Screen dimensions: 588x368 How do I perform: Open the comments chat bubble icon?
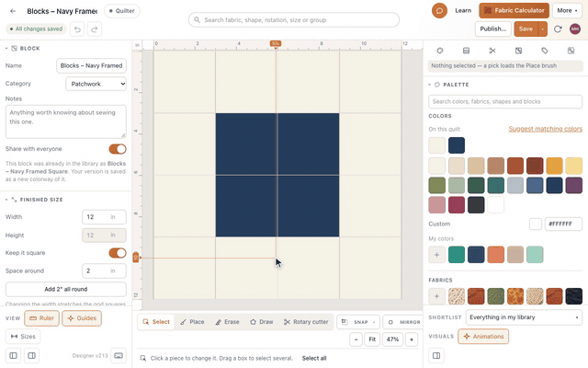(x=439, y=10)
